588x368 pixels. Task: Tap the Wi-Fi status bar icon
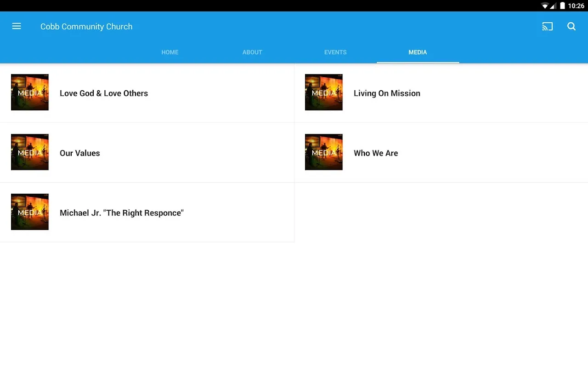pos(545,6)
